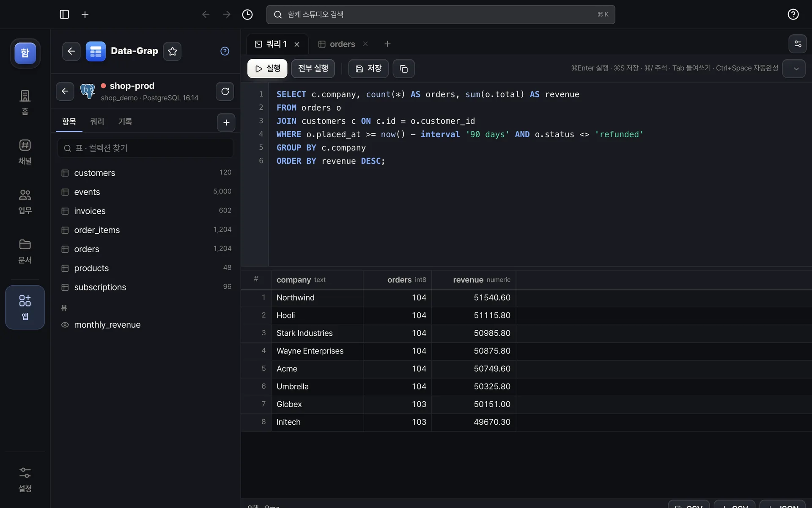This screenshot has height=508, width=812.
Task: Open the monthly_revenue view
Action: click(145, 325)
